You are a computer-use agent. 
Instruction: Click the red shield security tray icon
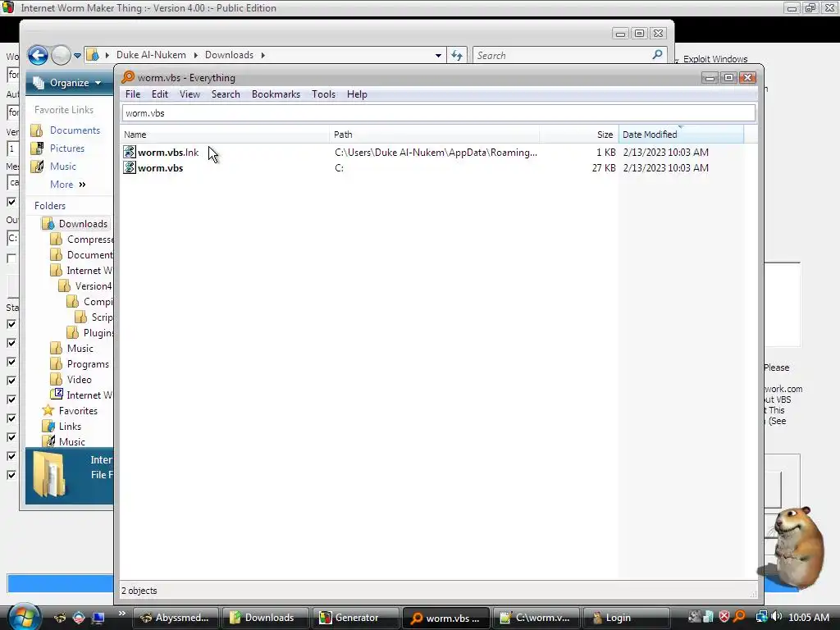[724, 617]
